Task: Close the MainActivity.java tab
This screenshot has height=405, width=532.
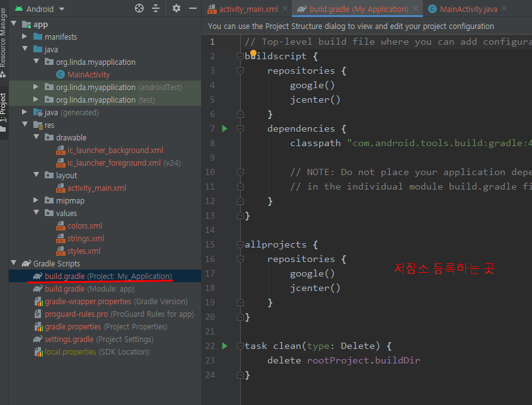Action: pyautogui.click(x=504, y=8)
